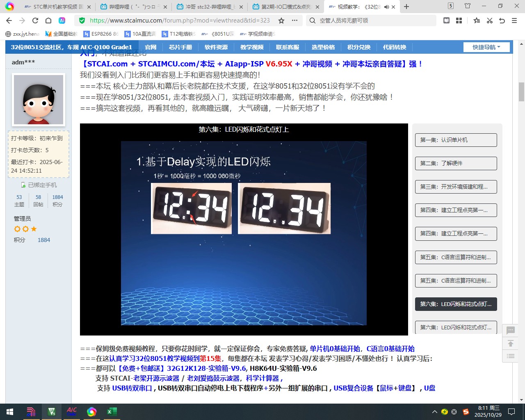Viewport: 525px width, 420px height.
Task: Click the back-to-top arrow icon
Action: coord(510,343)
